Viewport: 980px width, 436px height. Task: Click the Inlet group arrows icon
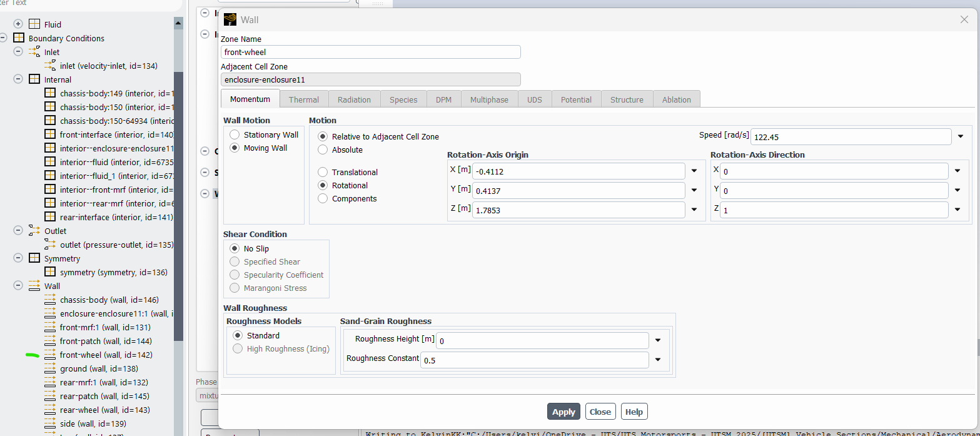[34, 52]
